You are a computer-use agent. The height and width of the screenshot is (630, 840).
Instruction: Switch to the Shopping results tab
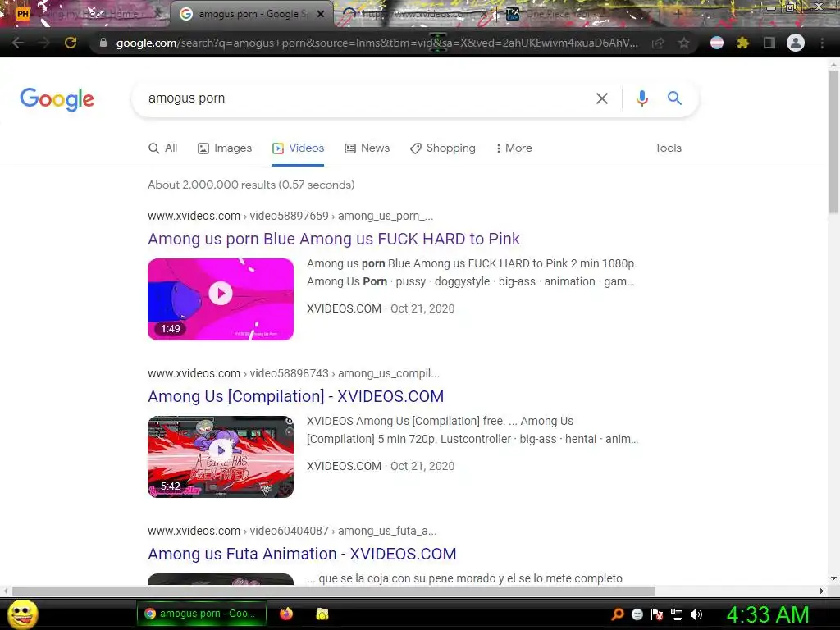coord(442,148)
